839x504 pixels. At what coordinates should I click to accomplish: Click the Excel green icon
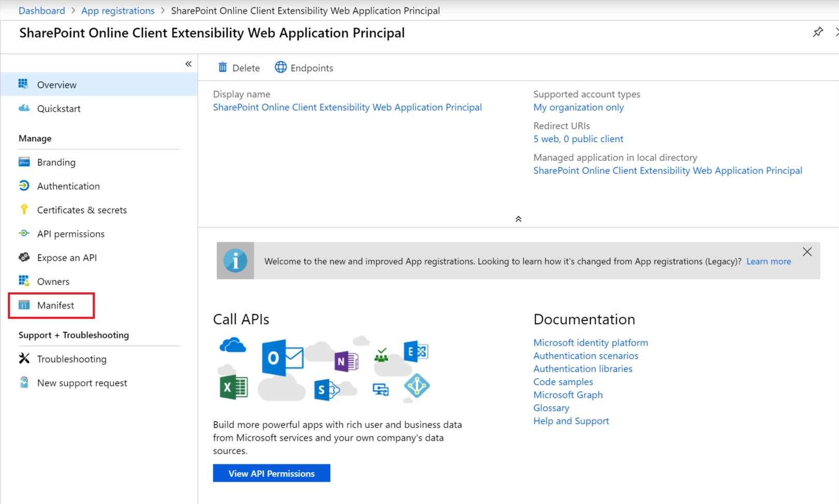(x=233, y=387)
